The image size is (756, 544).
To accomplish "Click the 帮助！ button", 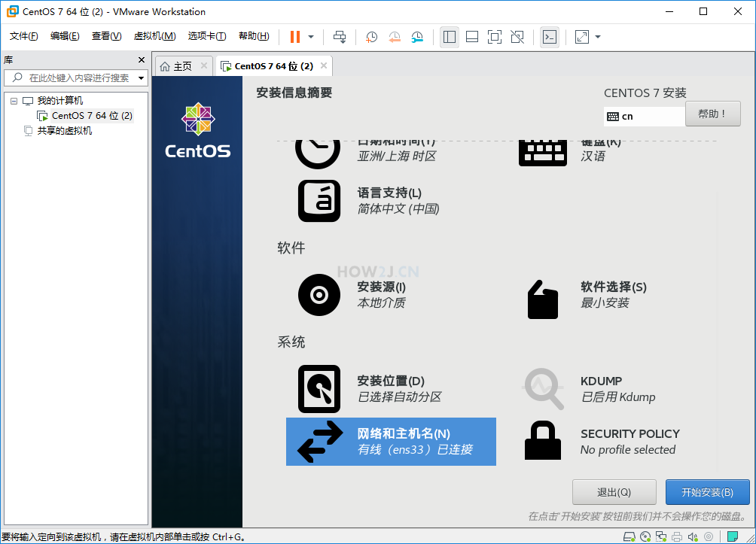I will click(x=712, y=113).
